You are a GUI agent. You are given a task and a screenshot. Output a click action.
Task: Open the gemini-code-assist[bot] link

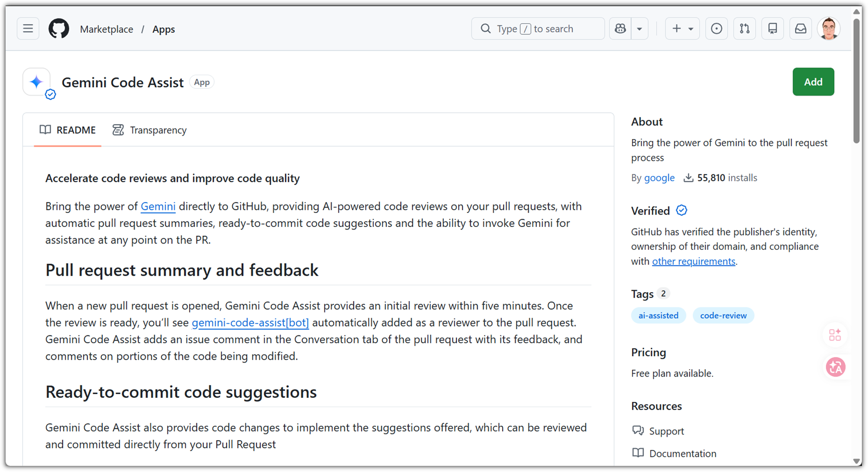coord(250,322)
